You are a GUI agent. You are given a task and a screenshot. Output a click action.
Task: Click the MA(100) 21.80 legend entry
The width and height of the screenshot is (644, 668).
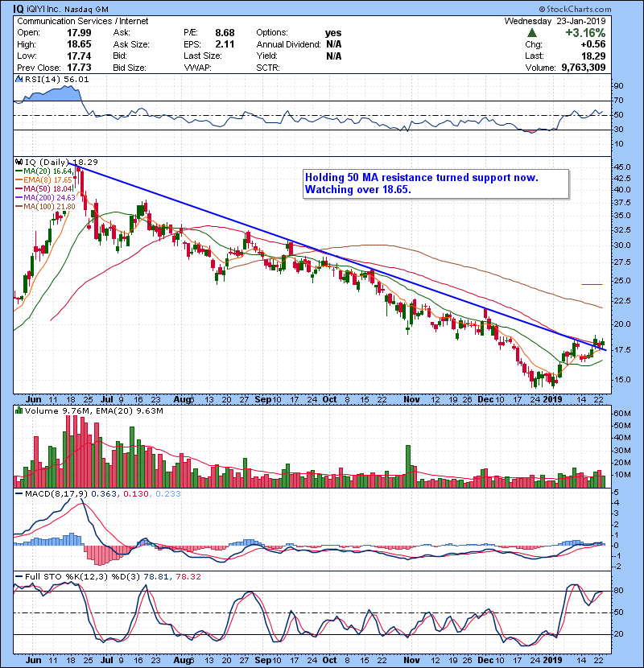point(46,207)
